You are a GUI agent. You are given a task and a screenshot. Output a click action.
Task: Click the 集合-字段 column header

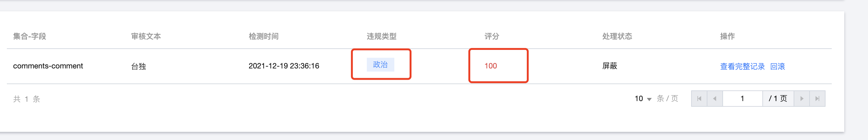[30, 36]
